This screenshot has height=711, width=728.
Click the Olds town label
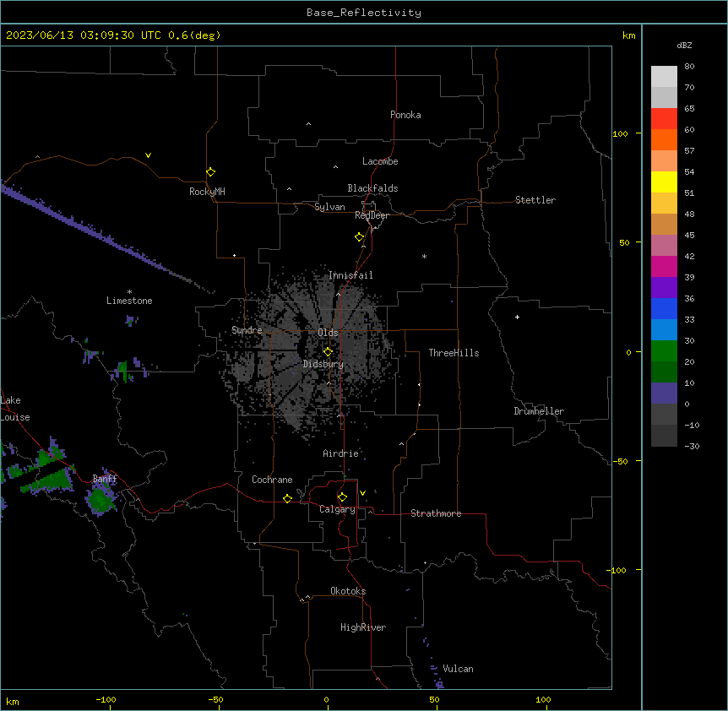coord(328,333)
